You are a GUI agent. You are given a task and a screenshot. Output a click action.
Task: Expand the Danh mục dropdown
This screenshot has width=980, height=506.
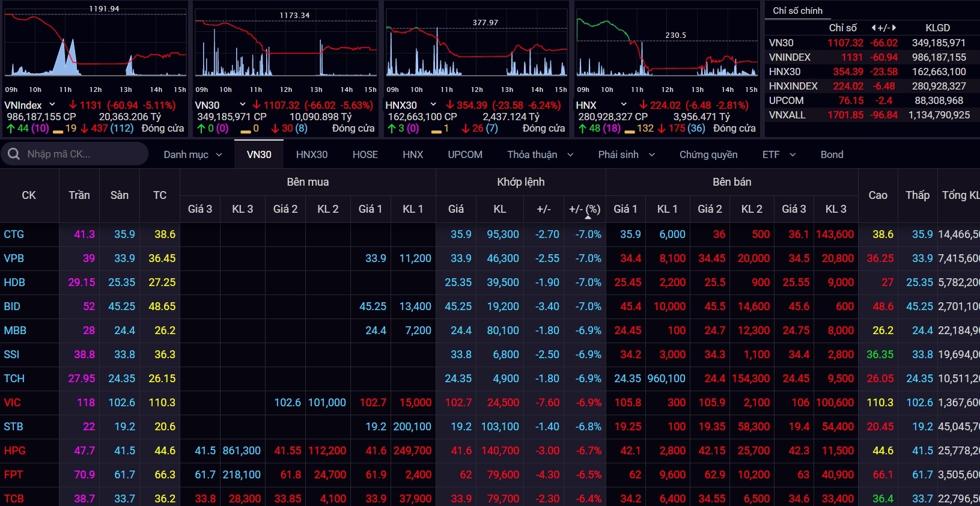pos(192,154)
